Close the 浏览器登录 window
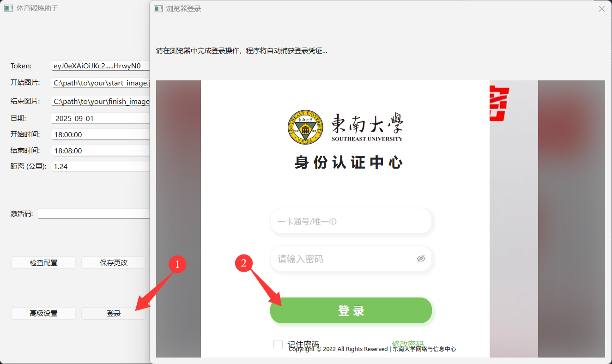Screen dimensions: 612x364 [601, 9]
